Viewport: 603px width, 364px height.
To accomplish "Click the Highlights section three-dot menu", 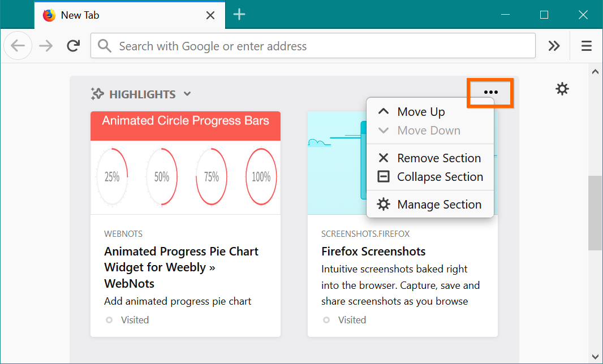I will click(490, 92).
